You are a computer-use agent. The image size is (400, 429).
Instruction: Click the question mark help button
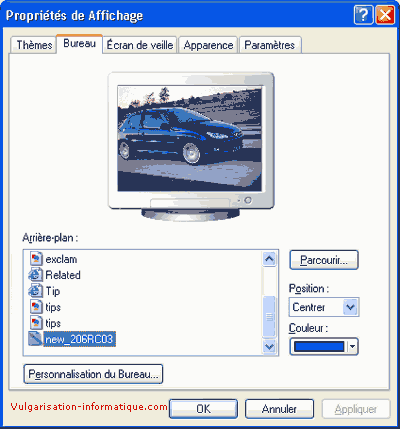pyautogui.click(x=363, y=15)
